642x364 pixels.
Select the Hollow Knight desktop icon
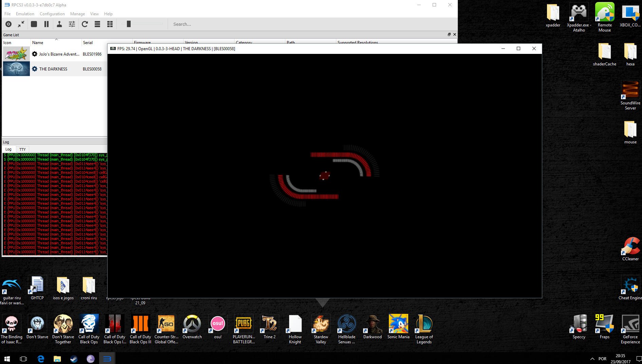tap(295, 329)
